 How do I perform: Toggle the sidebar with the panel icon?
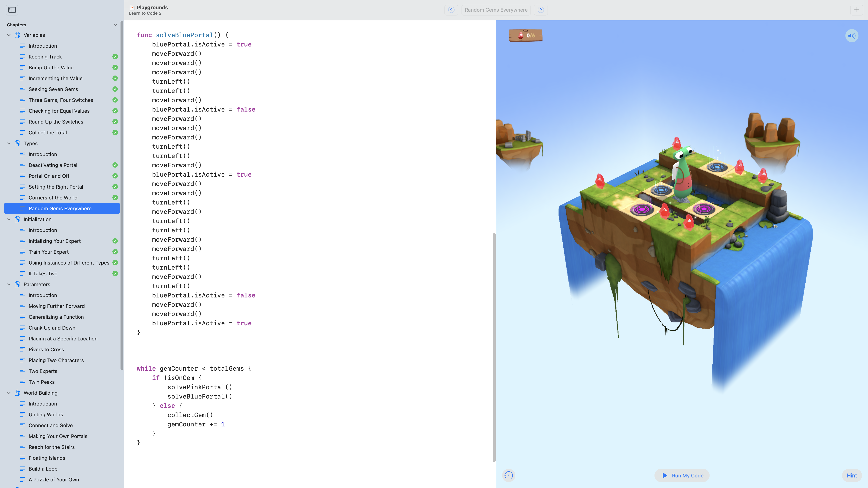coord(12,10)
